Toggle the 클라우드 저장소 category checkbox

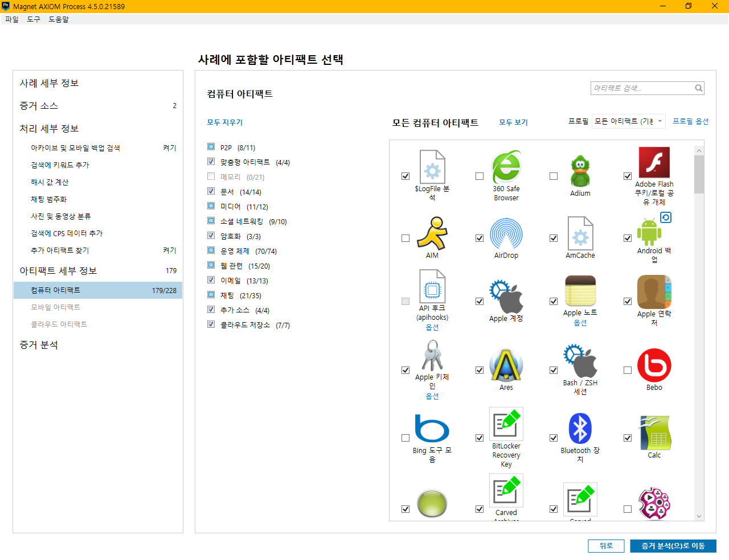point(211,324)
